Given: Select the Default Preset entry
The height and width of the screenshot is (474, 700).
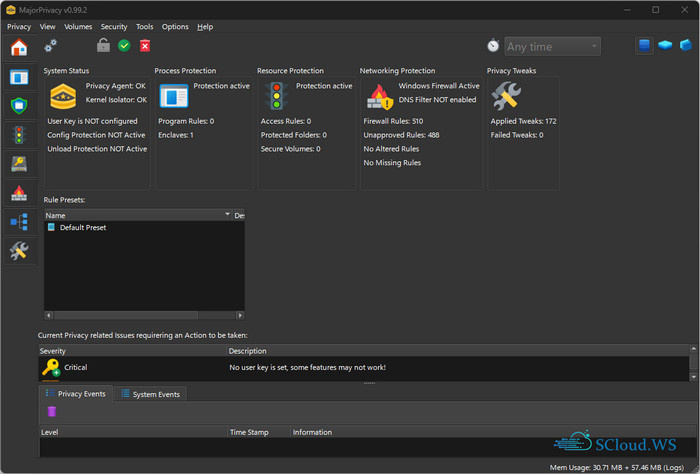Looking at the screenshot, I should 82,228.
